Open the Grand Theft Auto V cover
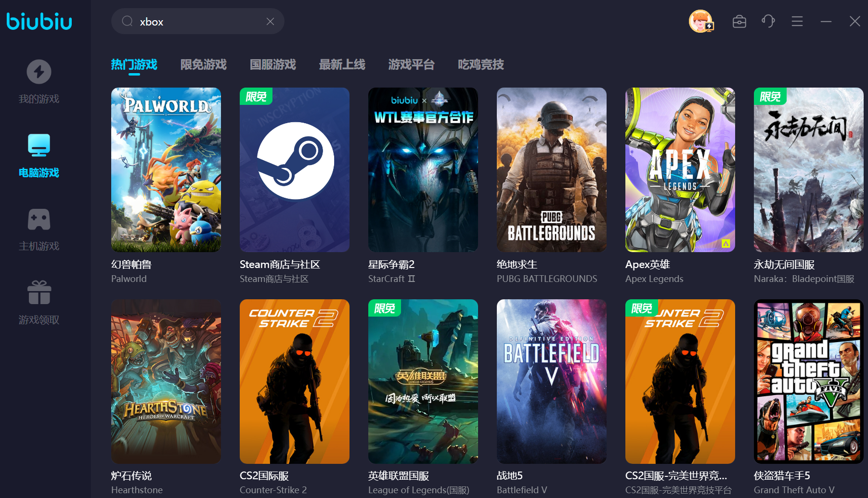This screenshot has width=868, height=498. 809,382
